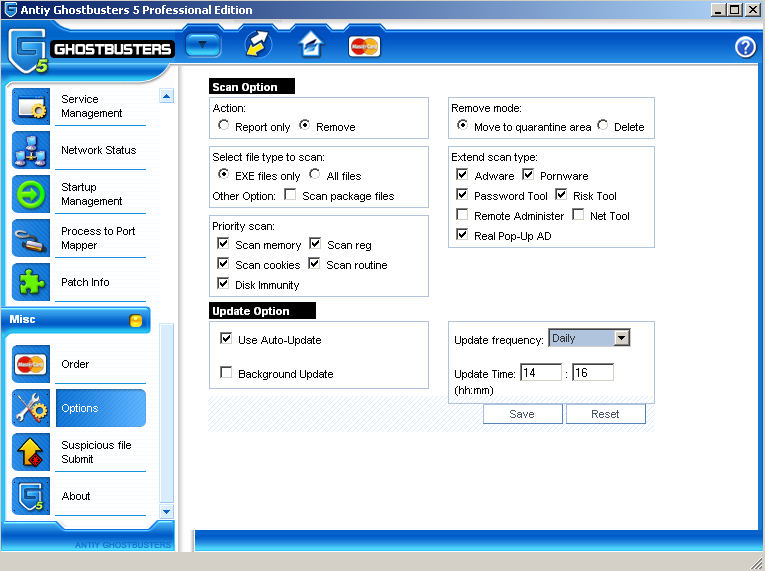The width and height of the screenshot is (765, 571).
Task: Click the Update Time minutes field
Action: [x=593, y=372]
